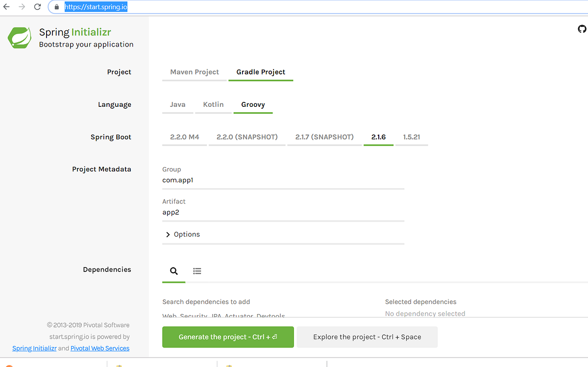Select the 2.2.0 M4 milestone release
Image resolution: width=588 pixels, height=367 pixels.
(184, 137)
